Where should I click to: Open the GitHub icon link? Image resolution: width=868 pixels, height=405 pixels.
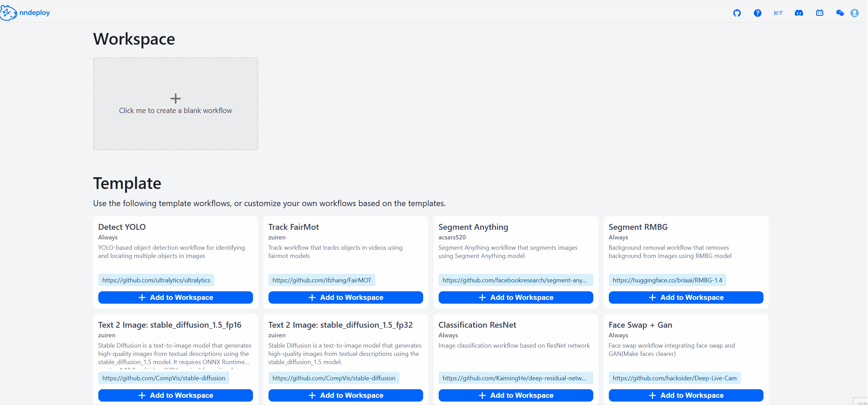(x=737, y=13)
